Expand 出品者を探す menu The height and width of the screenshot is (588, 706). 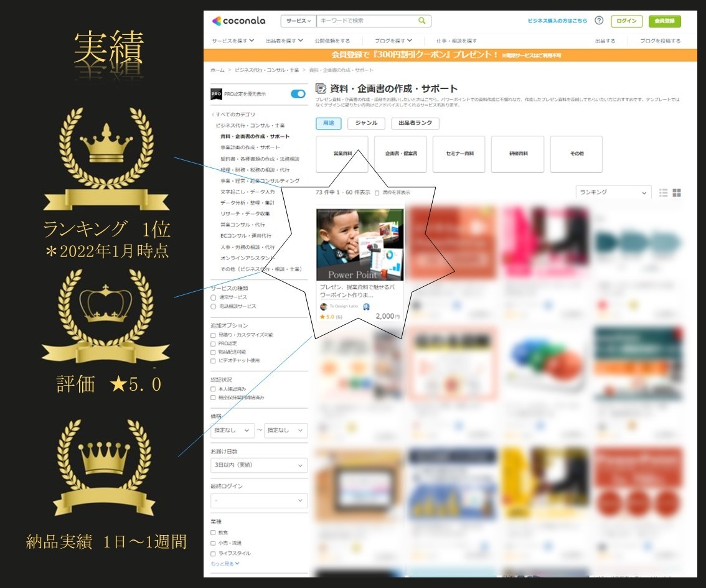coord(284,40)
